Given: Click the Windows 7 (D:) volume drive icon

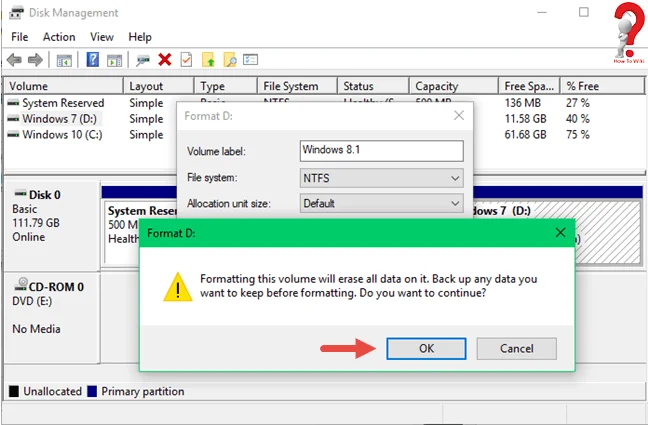Looking at the screenshot, I should (x=13, y=119).
